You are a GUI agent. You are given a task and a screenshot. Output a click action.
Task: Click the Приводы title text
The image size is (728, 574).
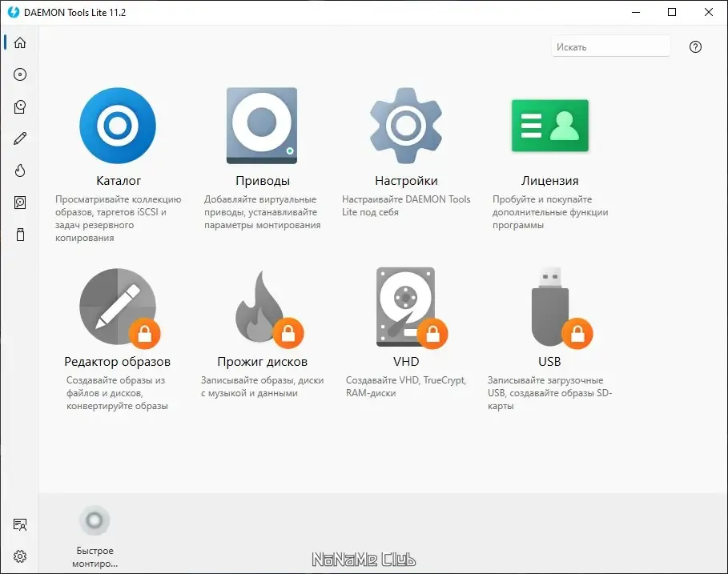(x=263, y=180)
